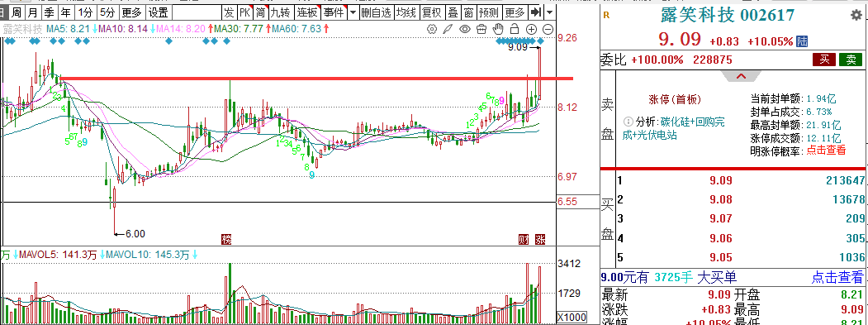Toggle the chart lock icon
Image resolution: width=868 pixels, height=325 pixels.
click(x=515, y=29)
